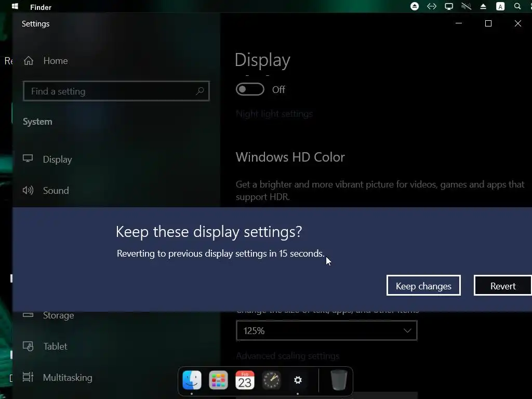
Task: Click the Windows logo in the menu bar
Action: pos(15,6)
